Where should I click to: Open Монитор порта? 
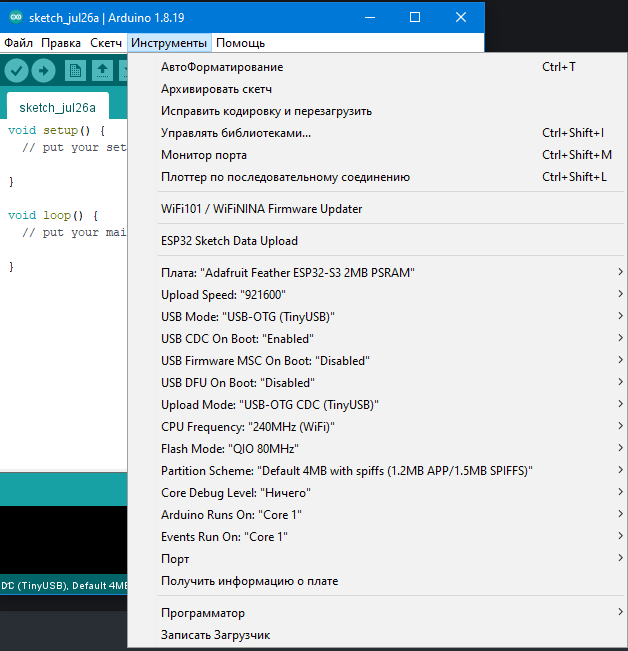(377, 155)
